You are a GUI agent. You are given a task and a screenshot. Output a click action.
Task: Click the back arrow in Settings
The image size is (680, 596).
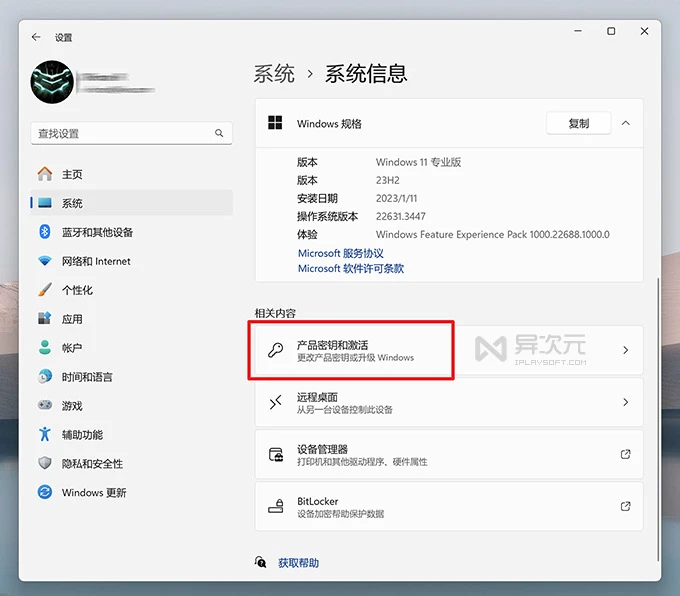[36, 37]
